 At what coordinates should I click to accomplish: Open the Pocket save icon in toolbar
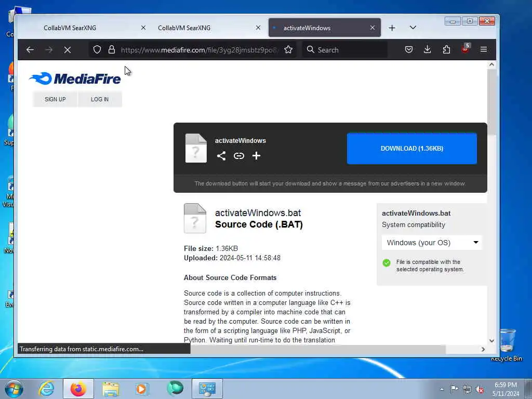tap(409, 49)
